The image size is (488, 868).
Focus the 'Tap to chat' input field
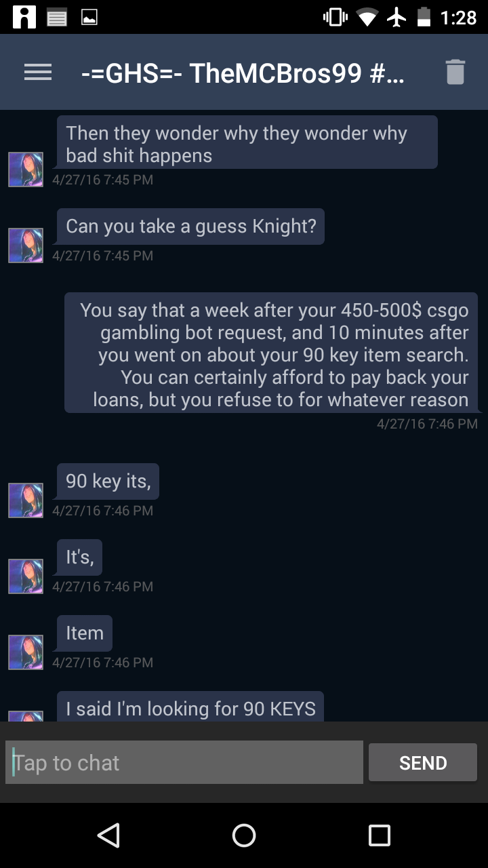[x=184, y=763]
